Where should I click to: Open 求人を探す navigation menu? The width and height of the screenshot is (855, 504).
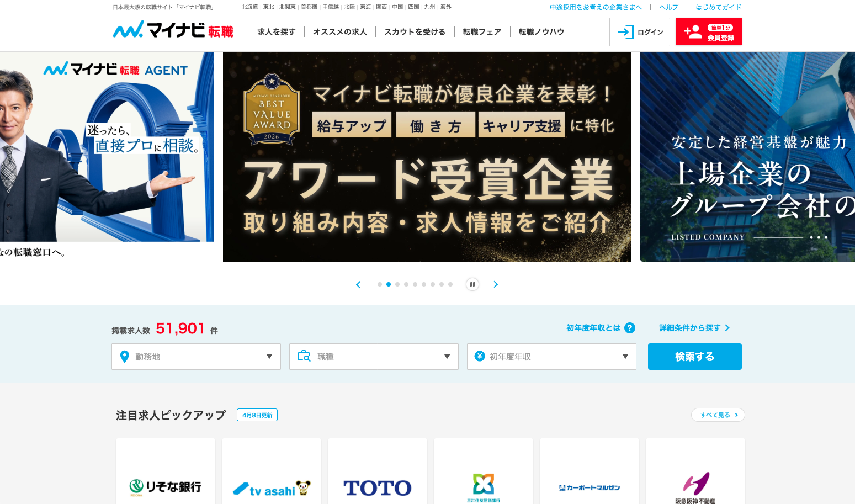[x=277, y=32]
